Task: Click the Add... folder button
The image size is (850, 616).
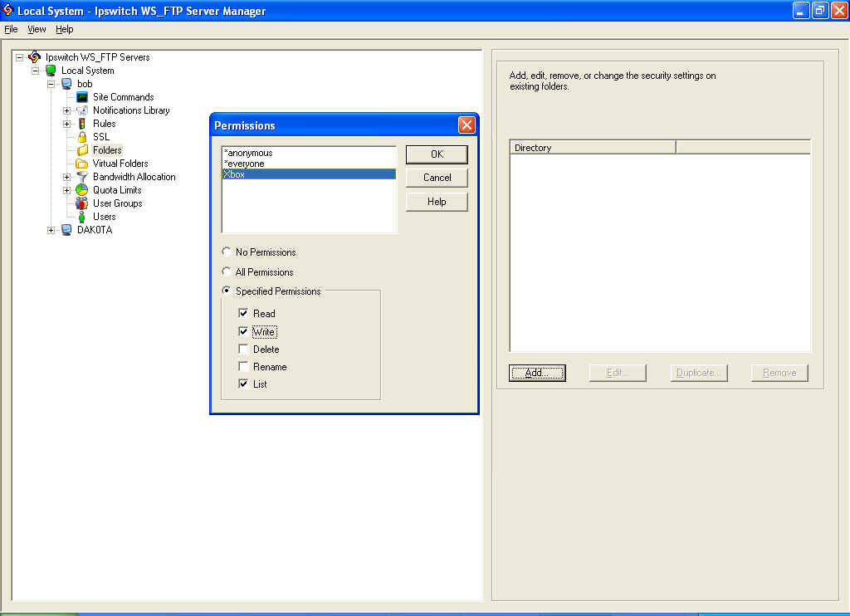Action: click(536, 373)
